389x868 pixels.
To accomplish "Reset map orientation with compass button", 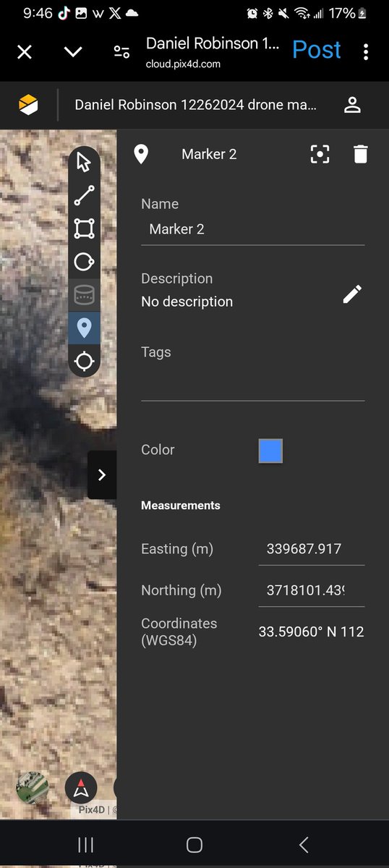I will [x=81, y=788].
